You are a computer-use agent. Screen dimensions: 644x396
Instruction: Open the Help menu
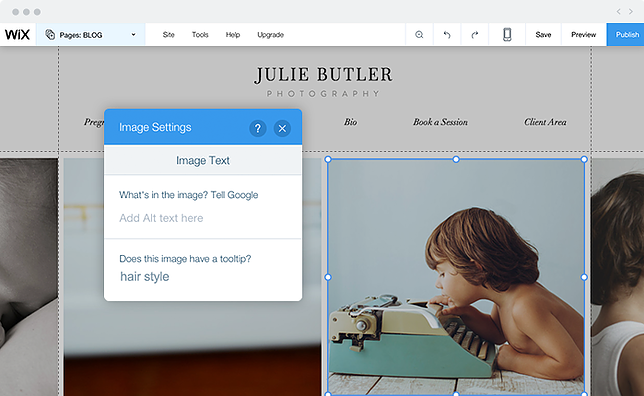(232, 35)
